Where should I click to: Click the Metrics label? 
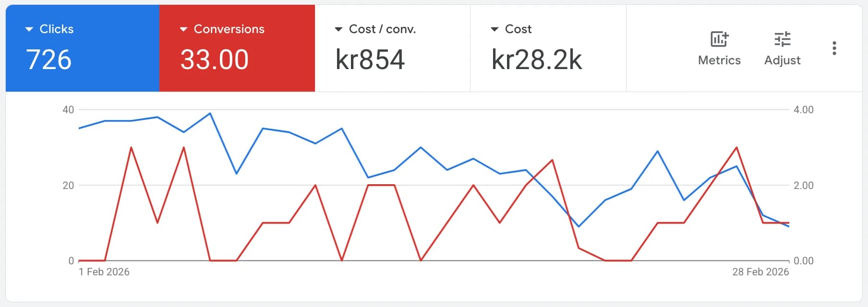pos(719,60)
